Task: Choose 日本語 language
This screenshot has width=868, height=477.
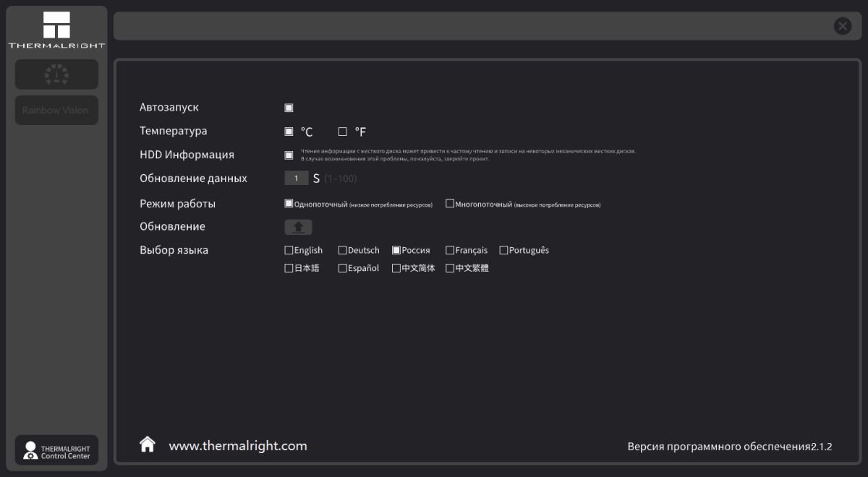Action: click(x=289, y=268)
